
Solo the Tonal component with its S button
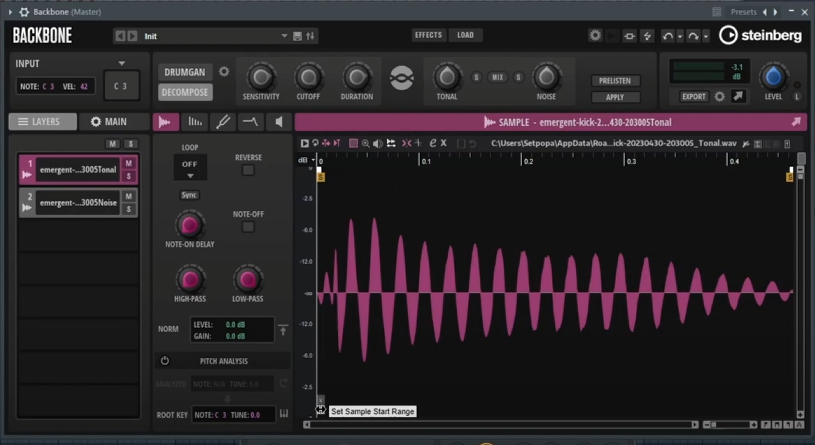476,77
